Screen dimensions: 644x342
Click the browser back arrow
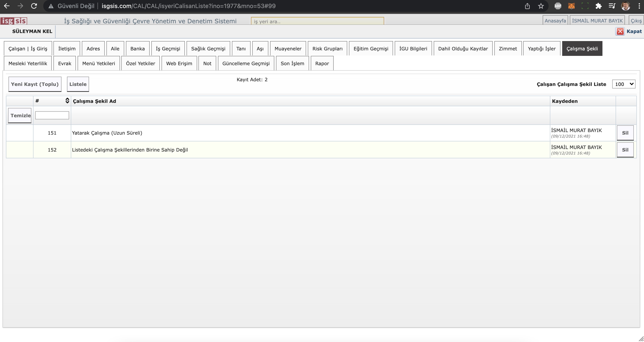(7, 6)
